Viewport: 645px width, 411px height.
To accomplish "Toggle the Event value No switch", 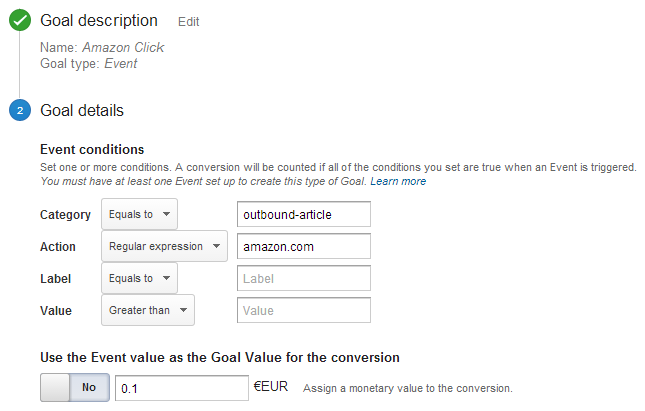I will point(75,387).
